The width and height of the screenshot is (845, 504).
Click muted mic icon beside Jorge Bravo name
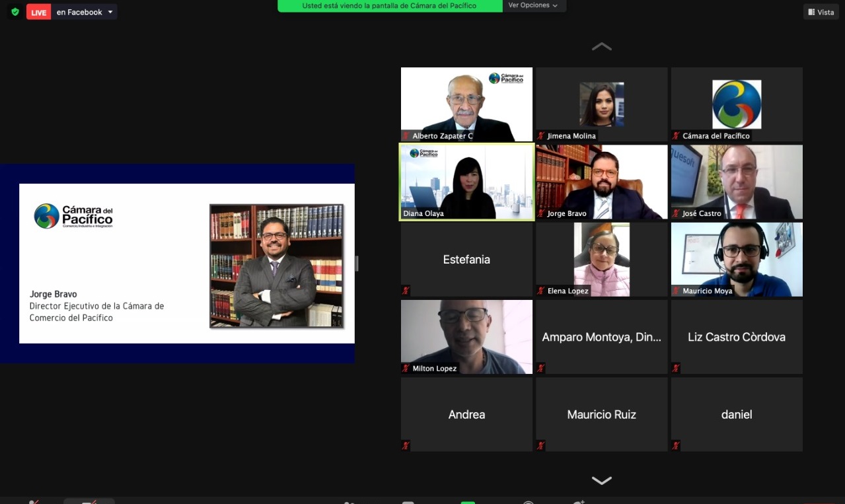pos(541,213)
